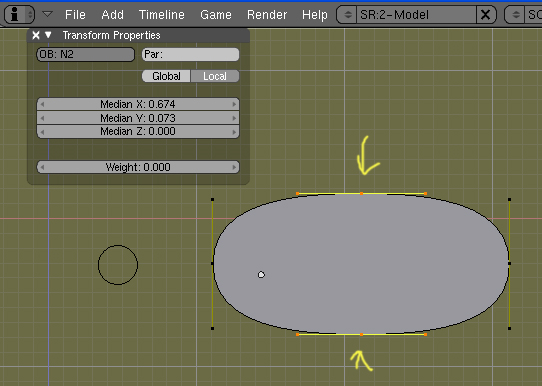Select the bottom center orange control point
542x386 pixels.
tap(362, 335)
